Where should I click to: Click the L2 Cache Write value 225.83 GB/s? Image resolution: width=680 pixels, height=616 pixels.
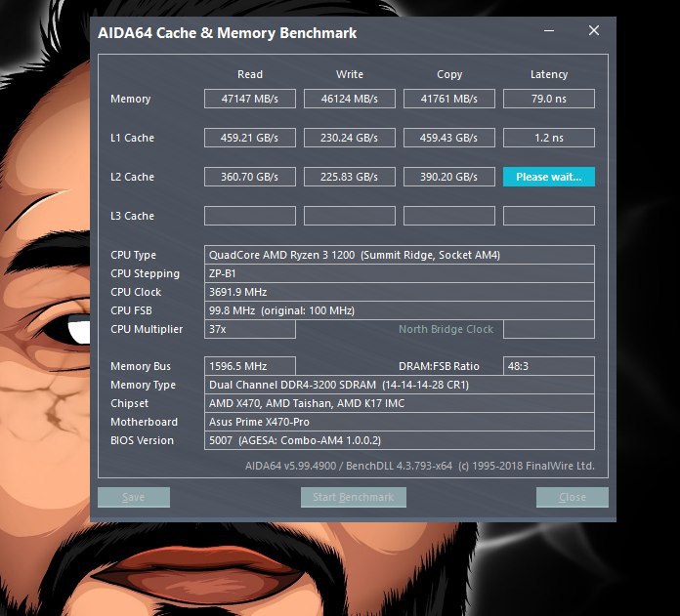coord(350,177)
